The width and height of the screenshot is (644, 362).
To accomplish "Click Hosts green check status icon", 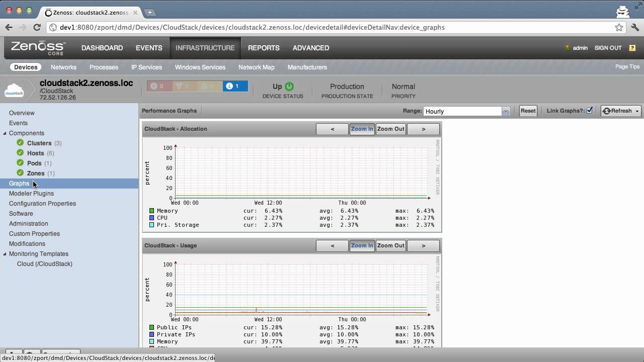I will 20,153.
